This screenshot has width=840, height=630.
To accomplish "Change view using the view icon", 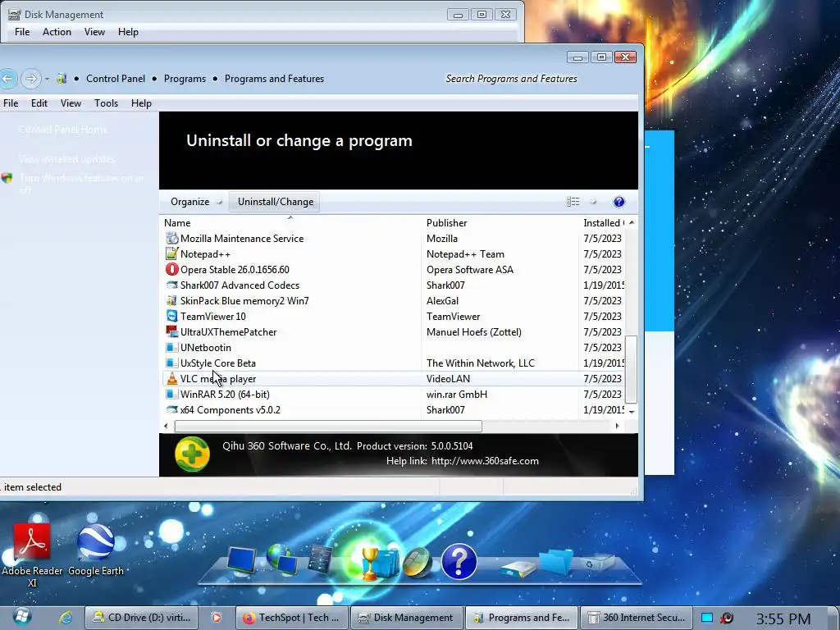I will point(573,202).
